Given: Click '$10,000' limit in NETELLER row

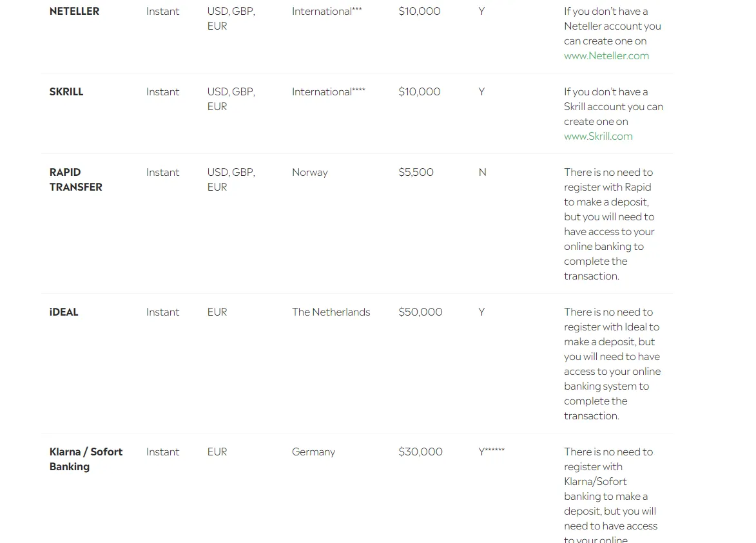Looking at the screenshot, I should pyautogui.click(x=419, y=11).
